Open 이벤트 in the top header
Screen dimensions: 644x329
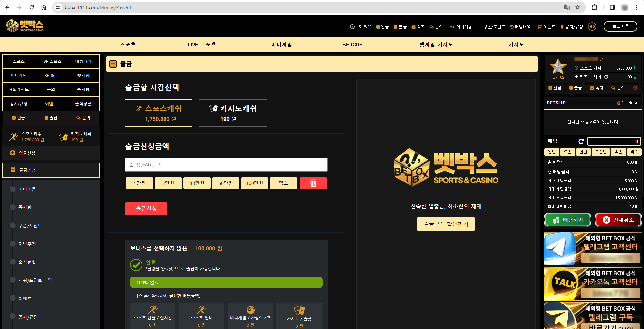pos(547,27)
